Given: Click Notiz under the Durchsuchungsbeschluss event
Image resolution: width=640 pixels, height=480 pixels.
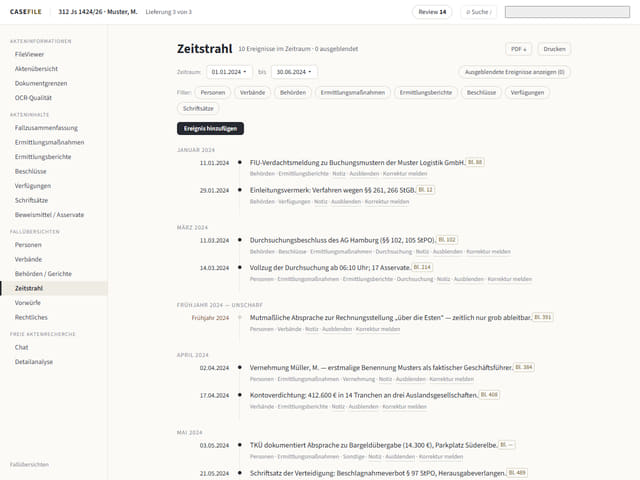Looking at the screenshot, I should click(422, 251).
